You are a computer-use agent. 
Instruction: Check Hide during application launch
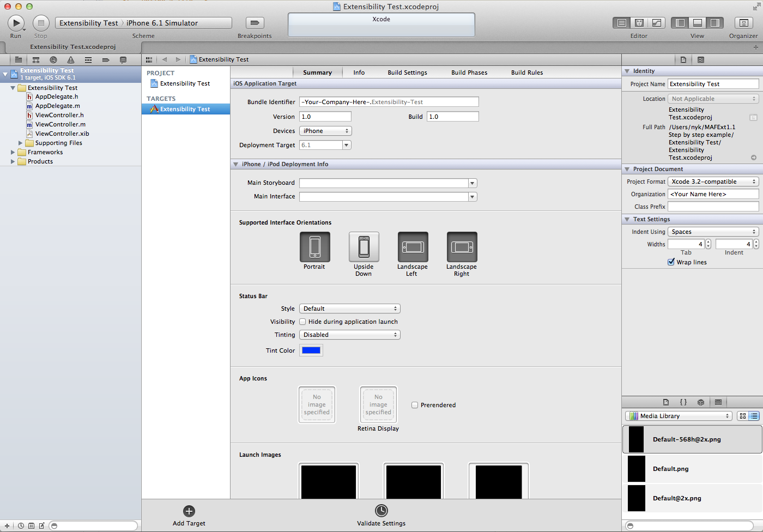coord(302,322)
